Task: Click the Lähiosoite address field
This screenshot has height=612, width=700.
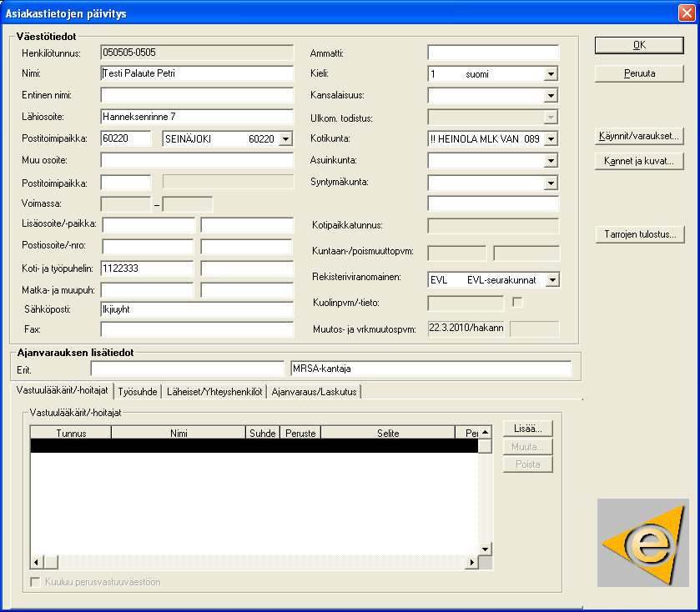Action: click(197, 117)
